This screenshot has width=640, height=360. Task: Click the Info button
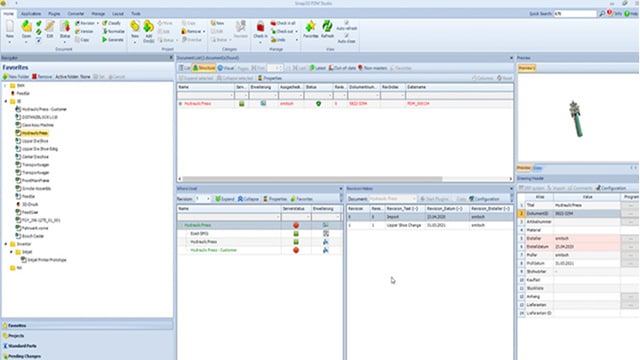[x=614, y=13]
